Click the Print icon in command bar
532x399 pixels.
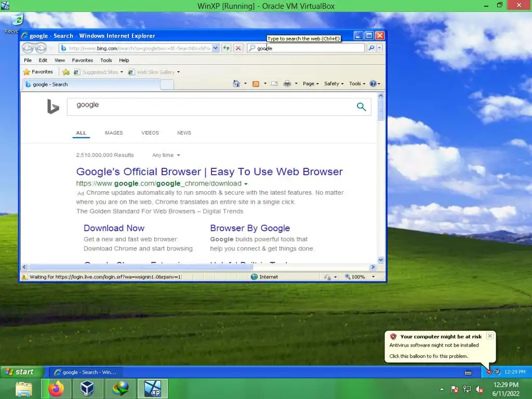(287, 84)
